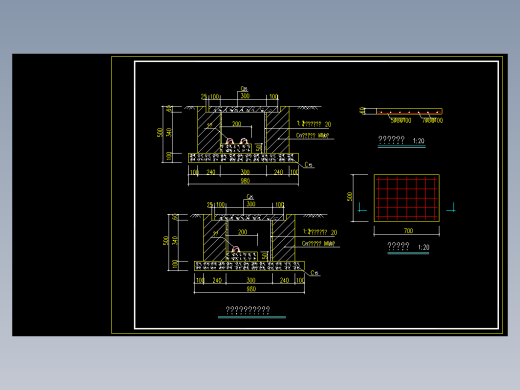Click the '340' height dimension in the lower section
The height and width of the screenshot is (390, 520).
point(175,240)
